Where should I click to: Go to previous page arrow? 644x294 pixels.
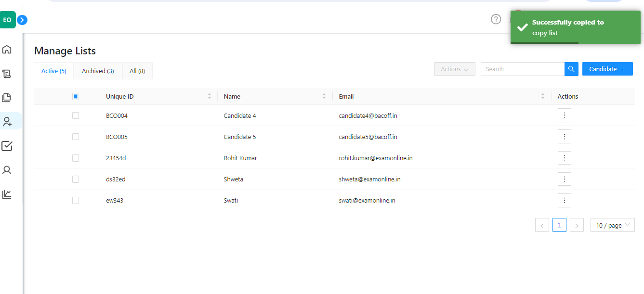[542, 225]
